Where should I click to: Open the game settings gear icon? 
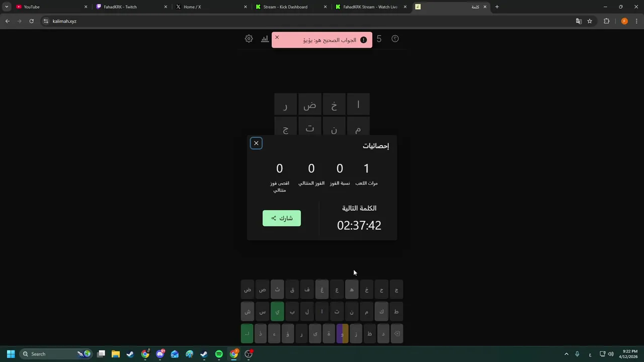pyautogui.click(x=249, y=39)
